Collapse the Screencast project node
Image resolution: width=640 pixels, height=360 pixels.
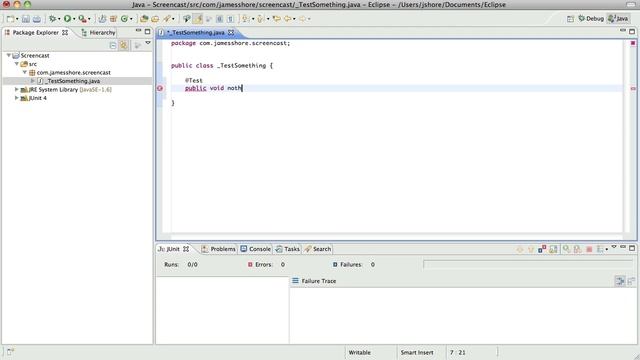coord(9,55)
